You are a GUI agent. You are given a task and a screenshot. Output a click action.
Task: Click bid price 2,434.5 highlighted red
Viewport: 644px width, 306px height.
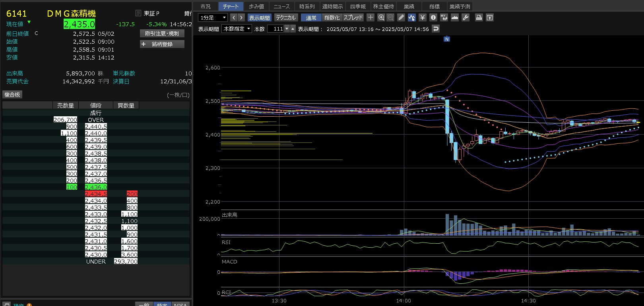[x=96, y=194]
